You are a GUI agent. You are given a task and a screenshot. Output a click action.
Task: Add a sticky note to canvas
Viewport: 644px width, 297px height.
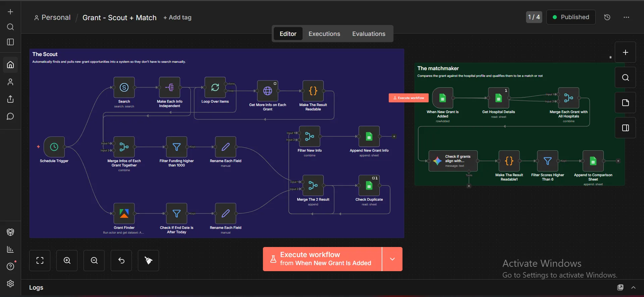(625, 103)
